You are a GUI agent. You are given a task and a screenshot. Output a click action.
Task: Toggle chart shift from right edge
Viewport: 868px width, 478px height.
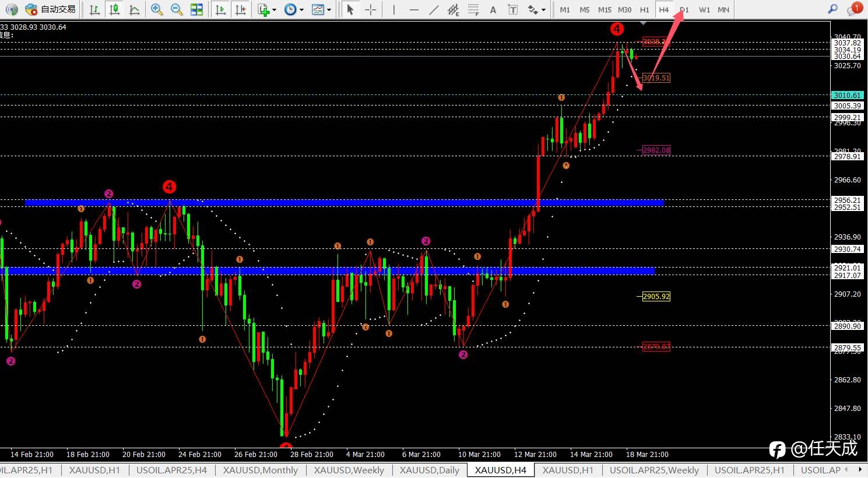240,9
